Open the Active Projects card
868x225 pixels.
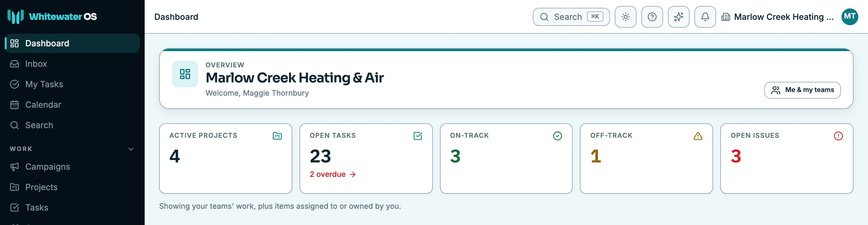(225, 159)
